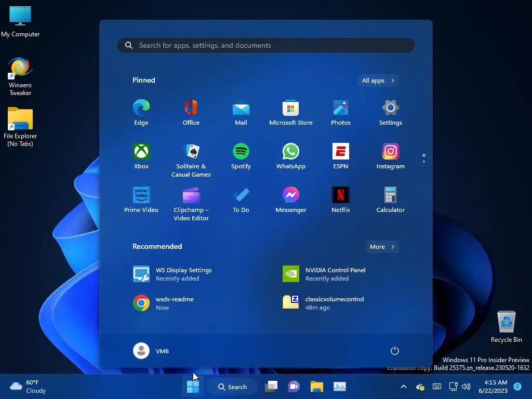Open Spotify
Image resolution: width=532 pixels, height=399 pixels.
coord(241,156)
